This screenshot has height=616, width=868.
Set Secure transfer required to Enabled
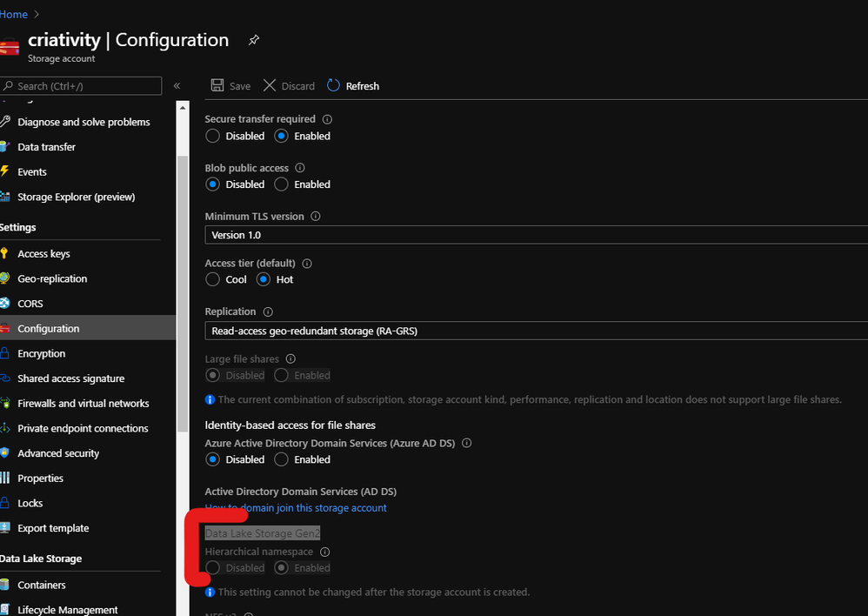pos(281,136)
